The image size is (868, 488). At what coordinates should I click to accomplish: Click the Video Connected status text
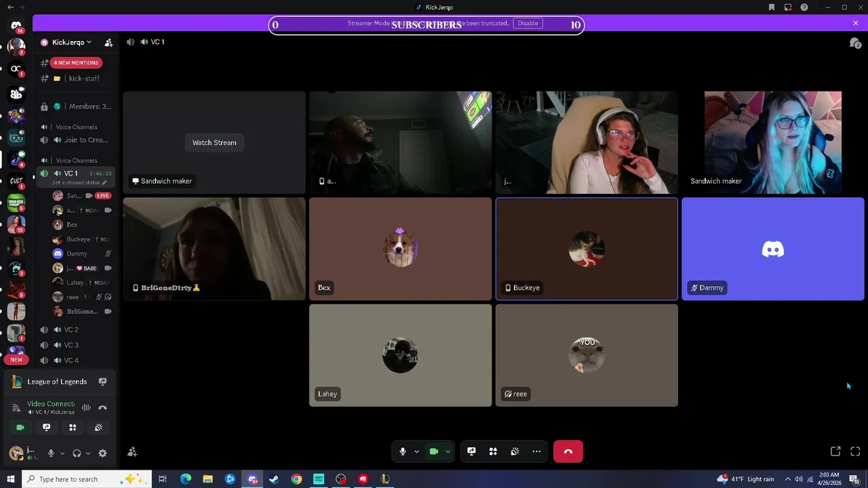point(51,404)
